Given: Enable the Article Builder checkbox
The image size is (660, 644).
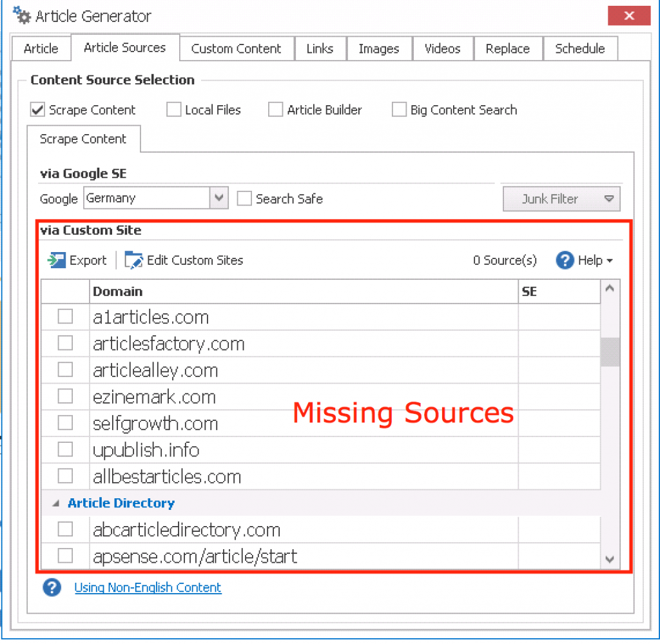Looking at the screenshot, I should pyautogui.click(x=275, y=110).
